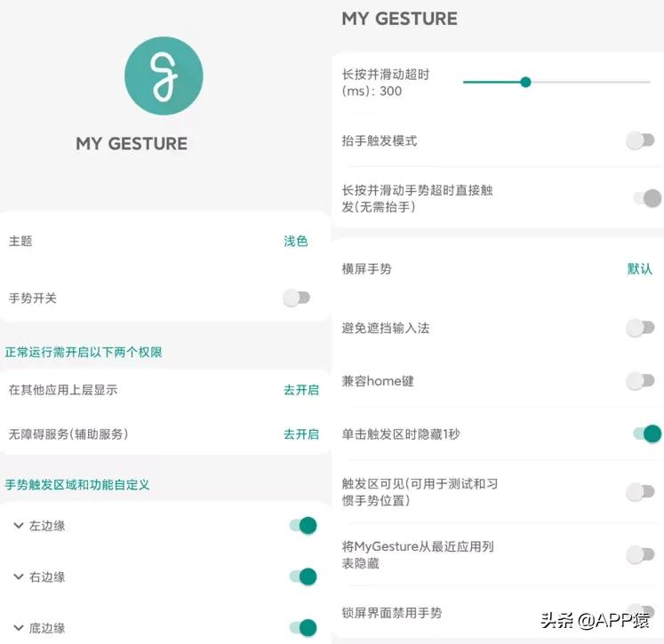Disable the 底边缘 toggle
The width and height of the screenshot is (664, 644).
[x=303, y=628]
